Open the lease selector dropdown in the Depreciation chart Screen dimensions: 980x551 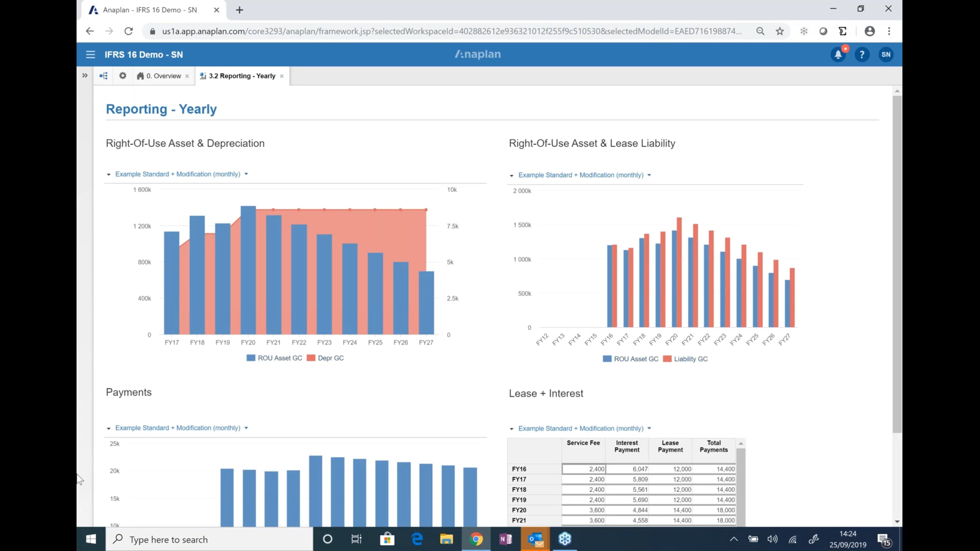[246, 174]
